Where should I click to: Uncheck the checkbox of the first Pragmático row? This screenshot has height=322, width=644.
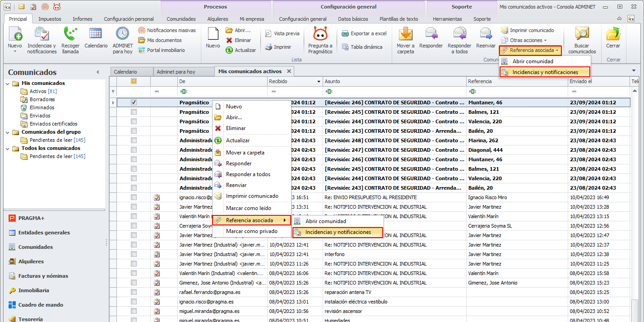pos(134,103)
